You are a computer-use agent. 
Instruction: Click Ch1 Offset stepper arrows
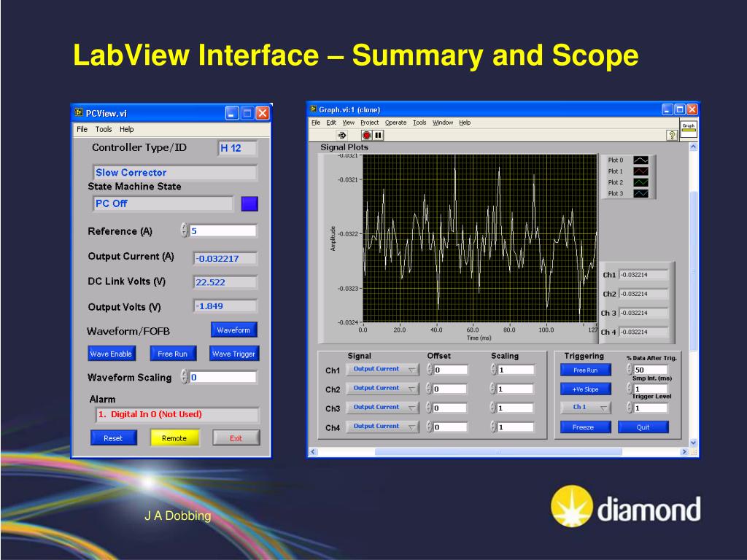429,370
